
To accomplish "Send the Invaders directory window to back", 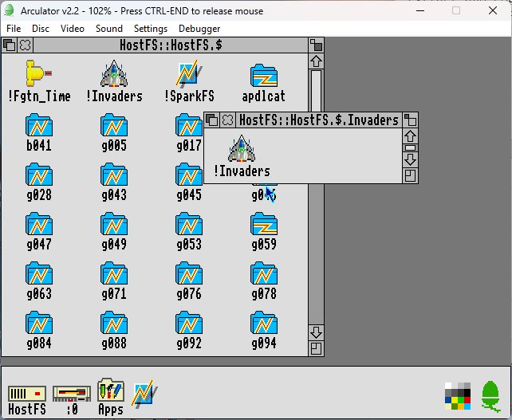I will point(212,120).
